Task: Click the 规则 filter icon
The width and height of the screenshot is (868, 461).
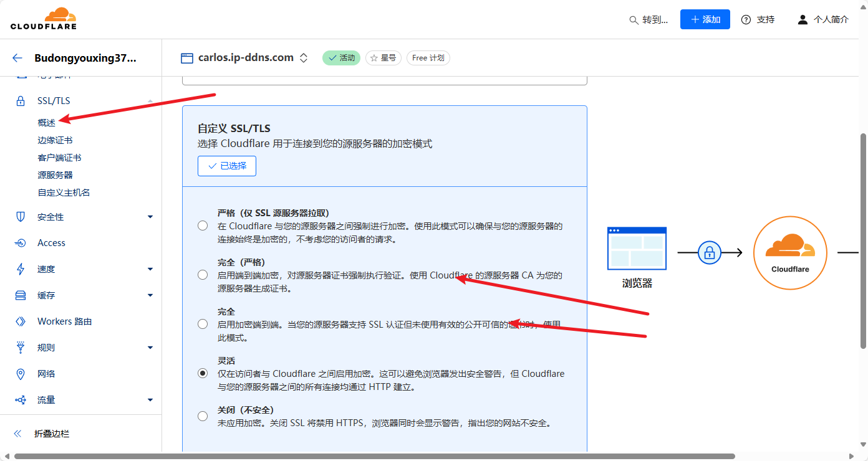Action: tap(21, 348)
